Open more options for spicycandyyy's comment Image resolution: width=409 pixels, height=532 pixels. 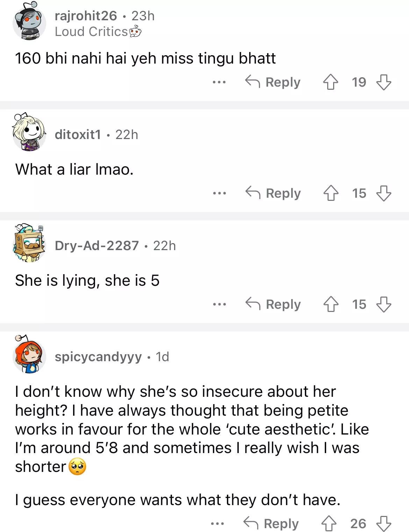217,524
